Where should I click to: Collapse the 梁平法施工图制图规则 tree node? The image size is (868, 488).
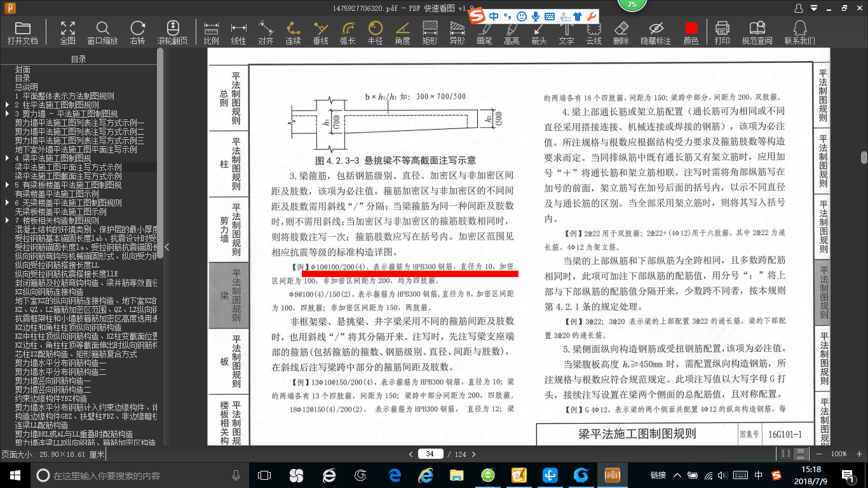[7, 158]
